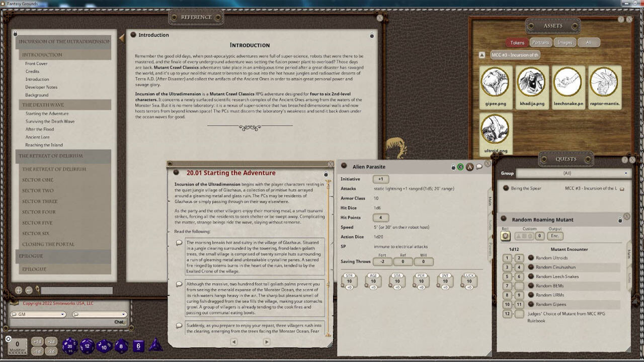Screen dimensions: 644x362
Task: Open the (All) quest group dropdown
Action: [626, 173]
